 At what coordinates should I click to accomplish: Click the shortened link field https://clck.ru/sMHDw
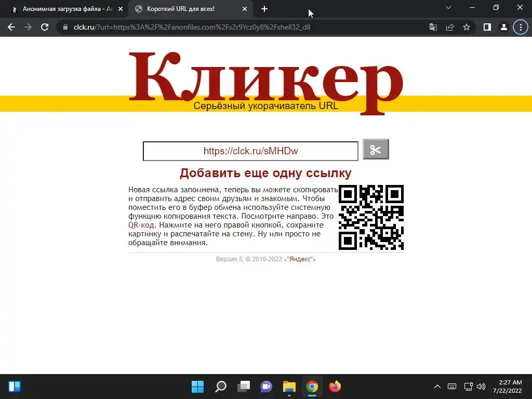coord(250,151)
